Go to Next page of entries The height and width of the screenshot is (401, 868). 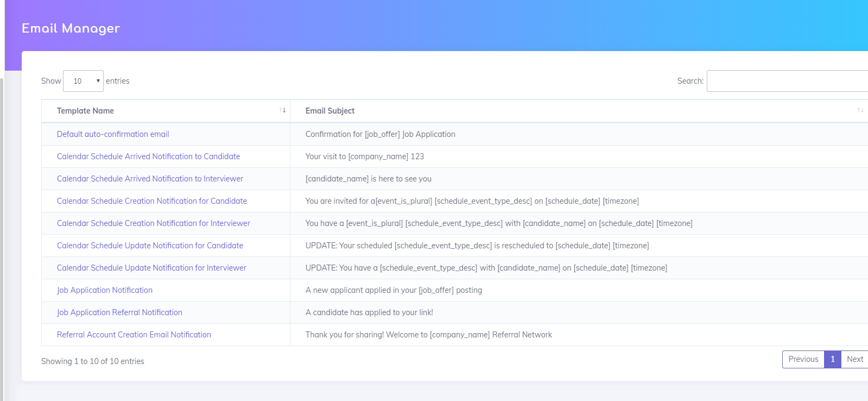[854, 359]
